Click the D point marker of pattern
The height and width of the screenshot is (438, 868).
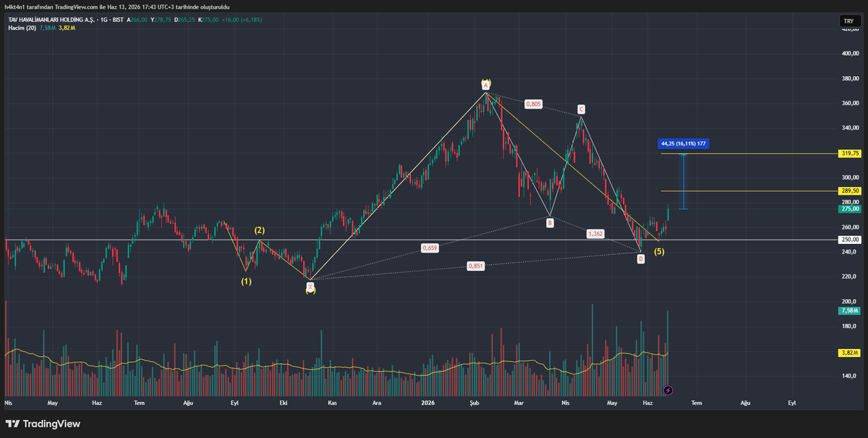(641, 258)
